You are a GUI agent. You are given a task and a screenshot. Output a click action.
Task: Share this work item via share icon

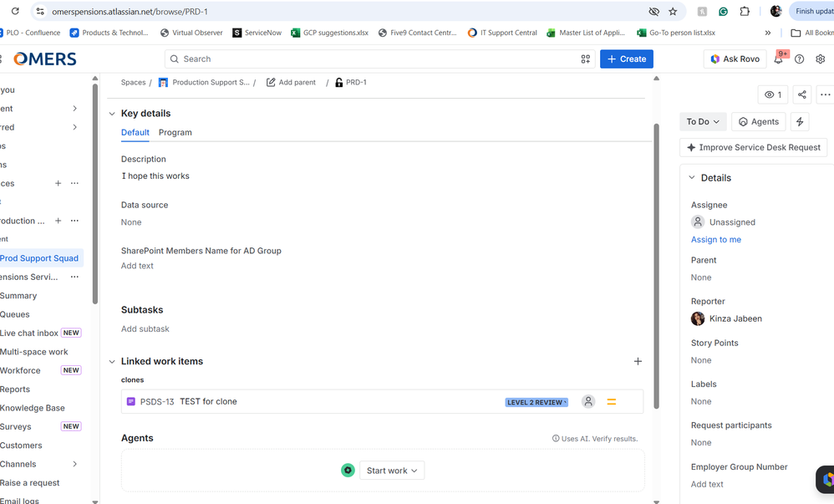pyautogui.click(x=802, y=94)
